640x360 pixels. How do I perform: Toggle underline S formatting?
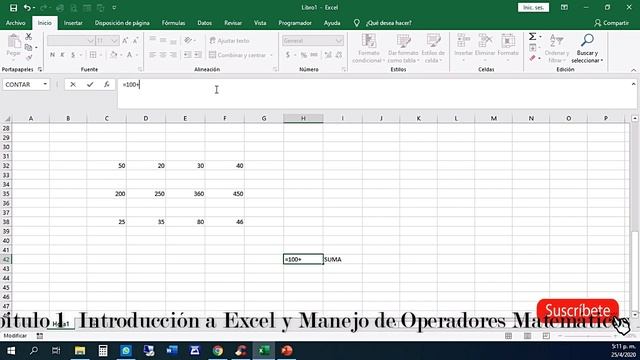(73, 55)
